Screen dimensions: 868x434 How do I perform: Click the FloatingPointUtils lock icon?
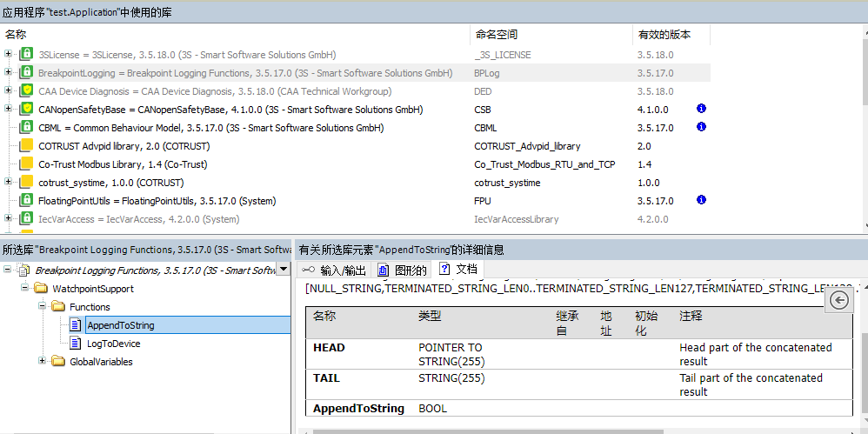(26, 200)
